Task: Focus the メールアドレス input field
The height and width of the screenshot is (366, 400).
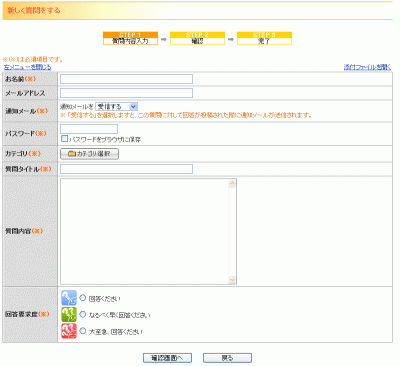Action: pyautogui.click(x=126, y=93)
